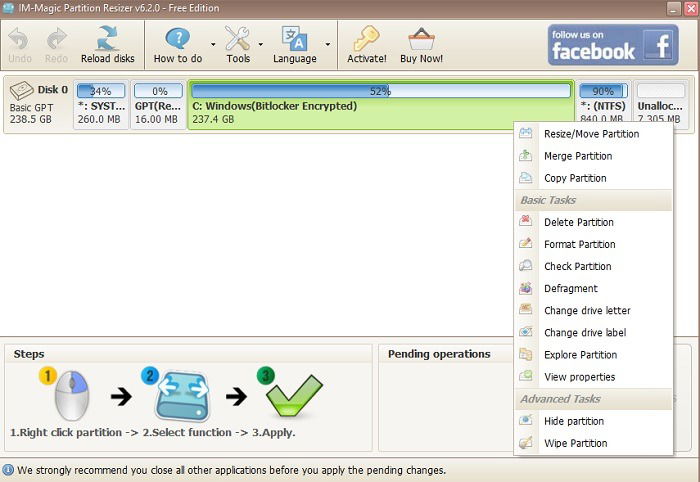Select the Disk 0 Basic GPT entry
Image resolution: width=700 pixels, height=482 pixels.
click(38, 104)
